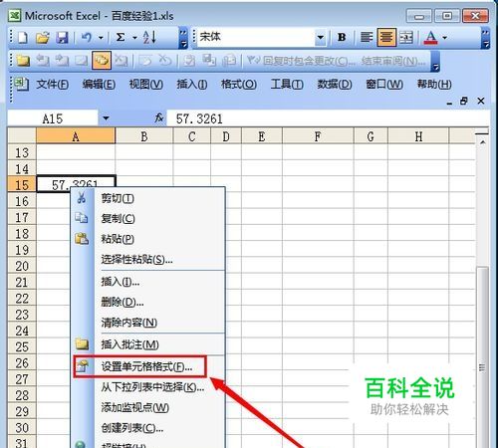Viewport: 498px width, 448px height.
Task: Select row 20 header
Action: coord(22,266)
